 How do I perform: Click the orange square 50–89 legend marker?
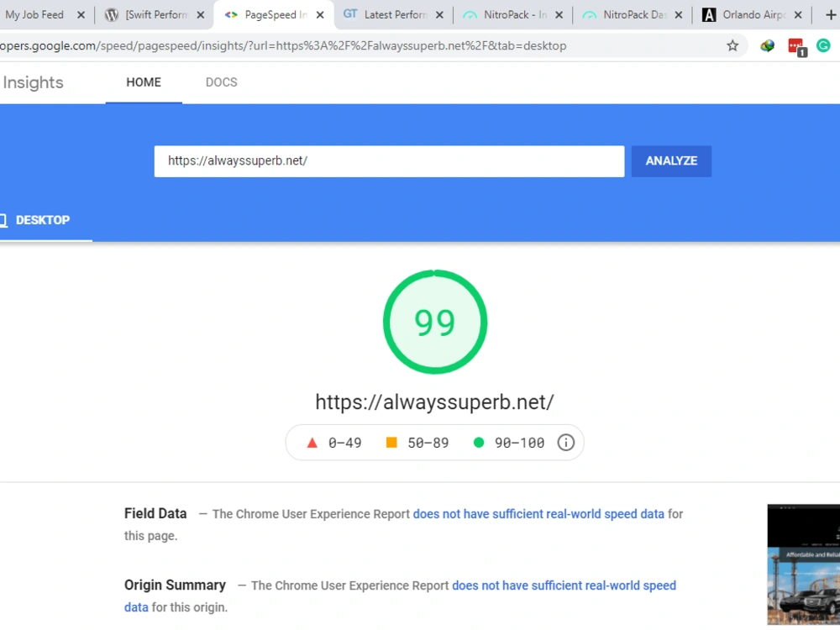[391, 443]
